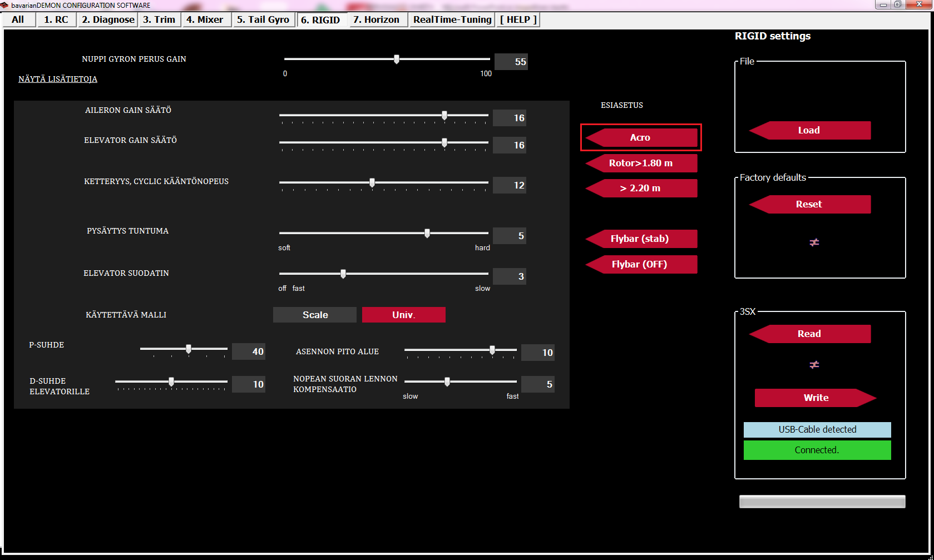Adjust the ELEVATOR SUODATIN slider
Image resolution: width=934 pixels, height=560 pixels.
tap(384, 274)
